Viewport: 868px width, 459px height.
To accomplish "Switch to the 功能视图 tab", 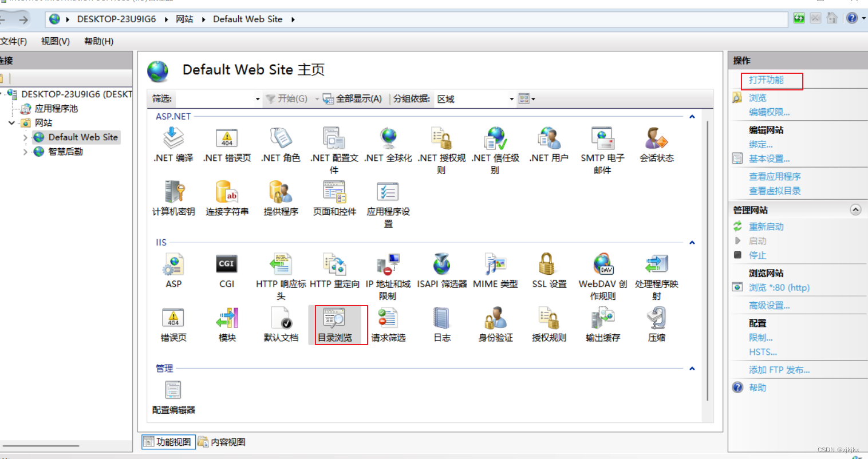I will pos(168,442).
